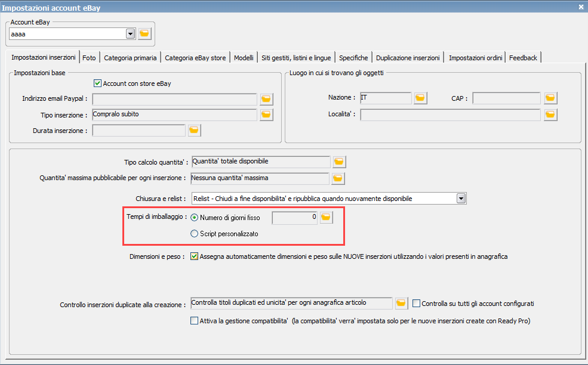Close the Impostazioni account eBay window
The height and width of the screenshot is (365, 588).
coord(581,7)
